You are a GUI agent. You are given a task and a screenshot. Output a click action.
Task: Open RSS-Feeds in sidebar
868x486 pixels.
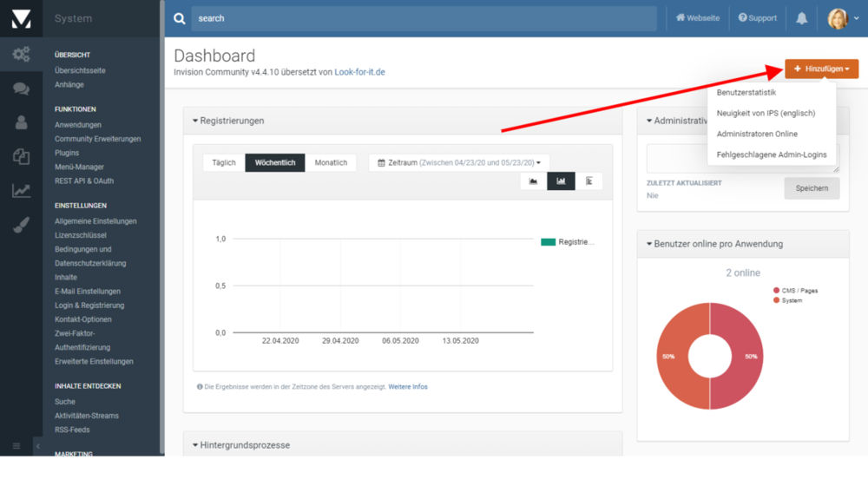[x=72, y=430]
